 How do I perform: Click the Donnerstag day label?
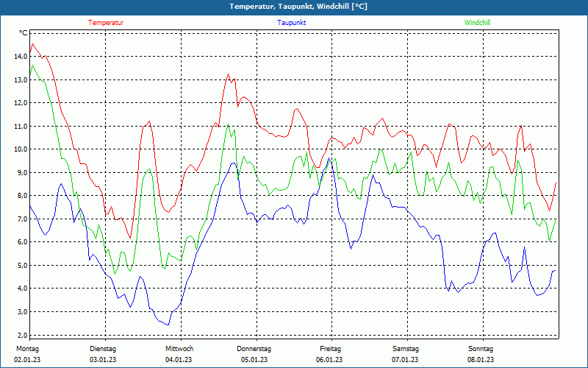[254, 349]
